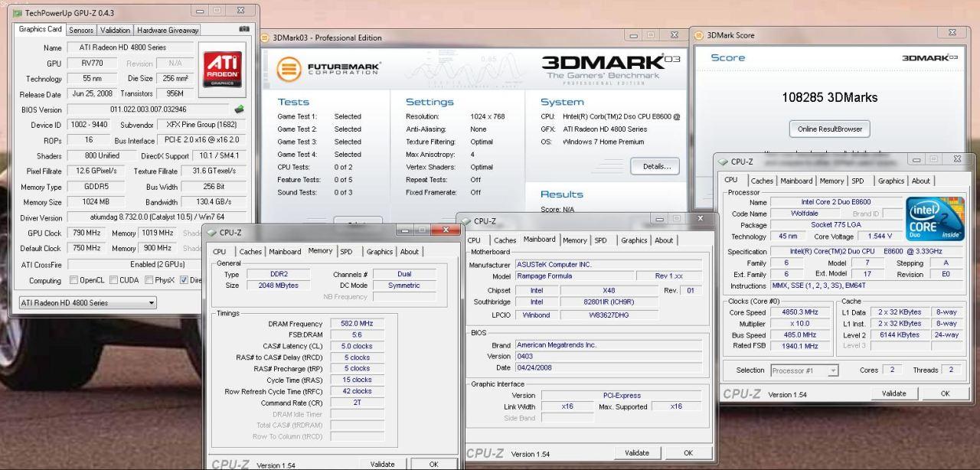
Task: Open the Validation tab in GPU-Z
Action: (116, 30)
